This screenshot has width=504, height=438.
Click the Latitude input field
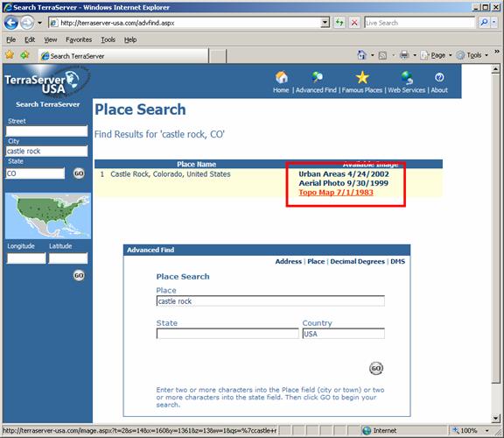click(x=68, y=258)
